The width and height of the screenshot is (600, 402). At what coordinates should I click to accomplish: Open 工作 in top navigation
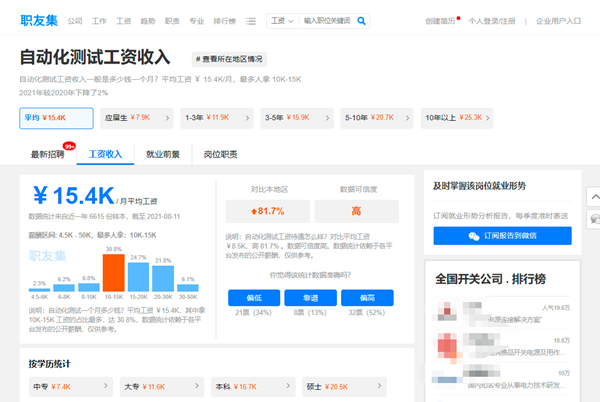click(x=99, y=21)
